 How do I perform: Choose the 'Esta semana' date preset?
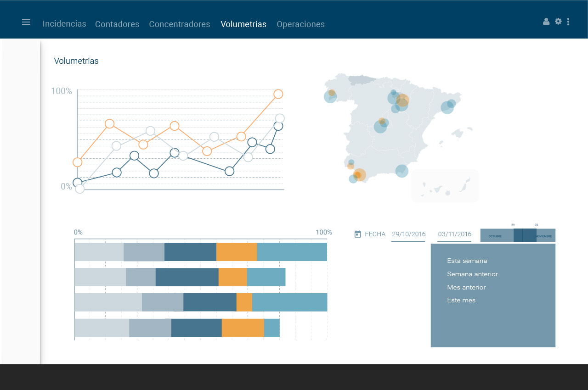pos(467,261)
